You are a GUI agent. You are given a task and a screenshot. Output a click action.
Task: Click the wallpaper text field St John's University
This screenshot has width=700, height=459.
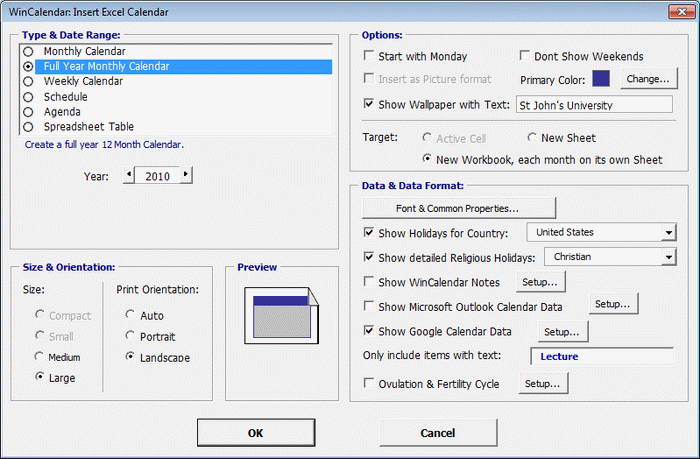594,105
